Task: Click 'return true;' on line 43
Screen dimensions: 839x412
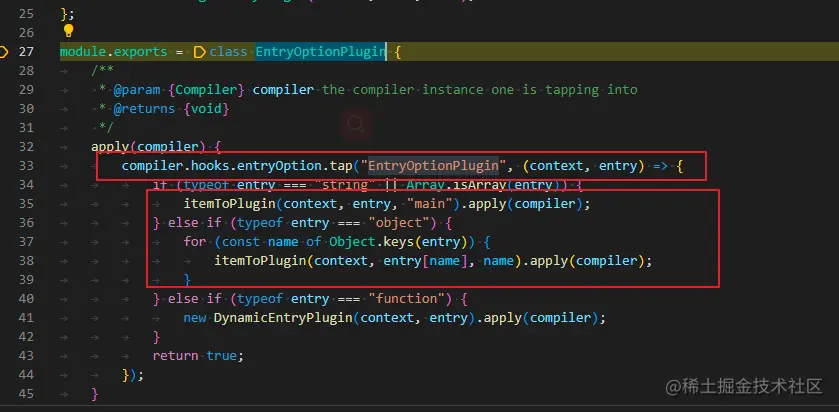Action: pos(199,356)
